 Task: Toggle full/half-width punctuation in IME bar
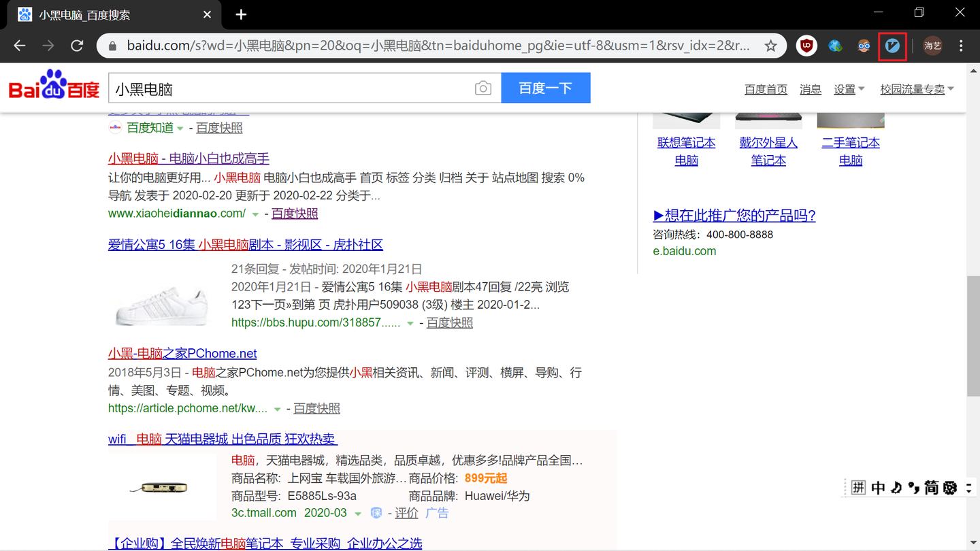pyautogui.click(x=914, y=487)
